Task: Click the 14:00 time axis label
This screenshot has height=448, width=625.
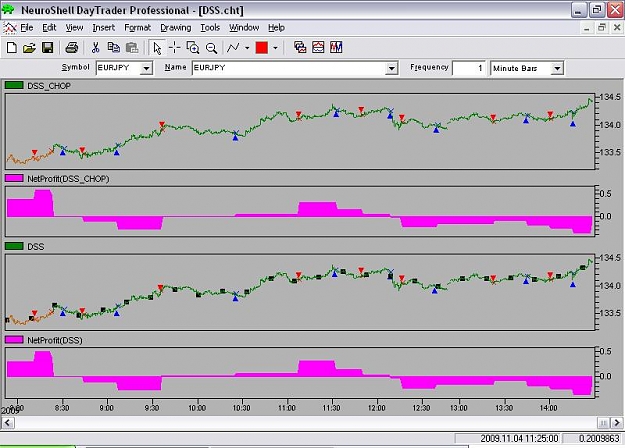Action: coord(548,408)
